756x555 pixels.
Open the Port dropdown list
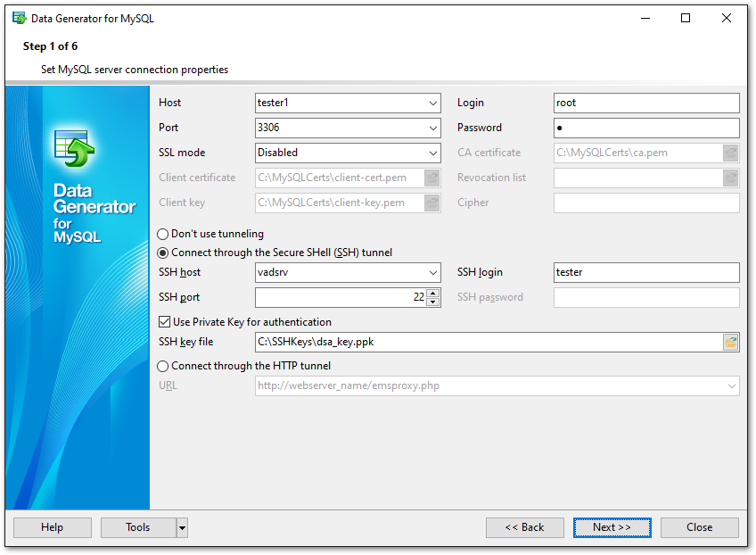click(433, 128)
